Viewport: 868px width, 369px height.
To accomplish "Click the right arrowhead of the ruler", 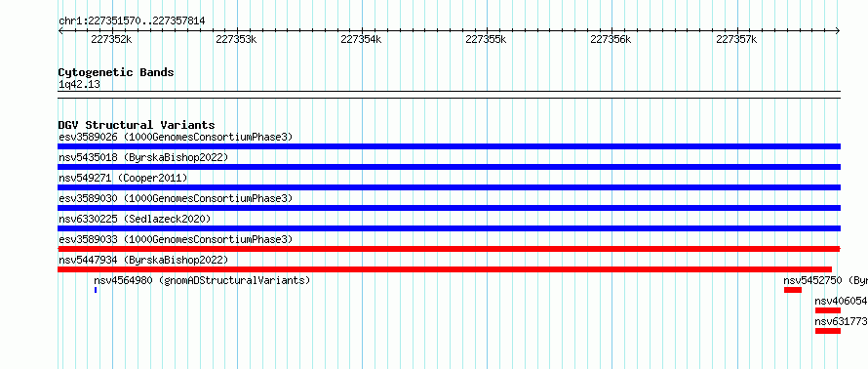I will (838, 31).
